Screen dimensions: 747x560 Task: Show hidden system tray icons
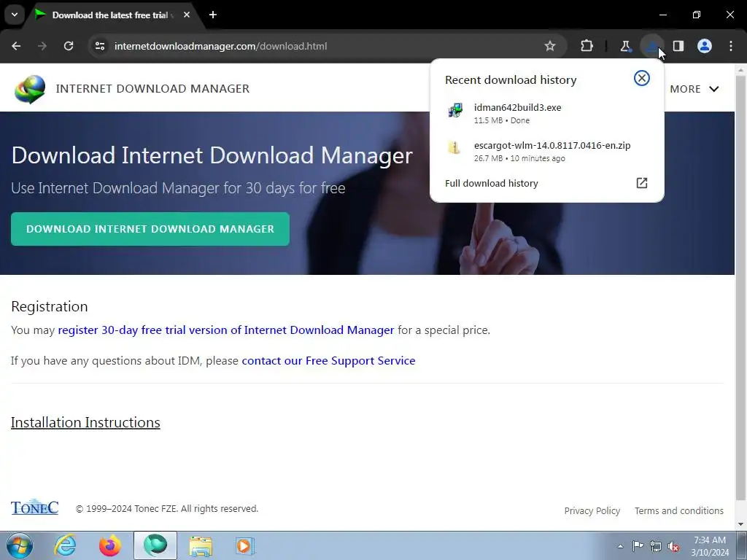click(620, 546)
